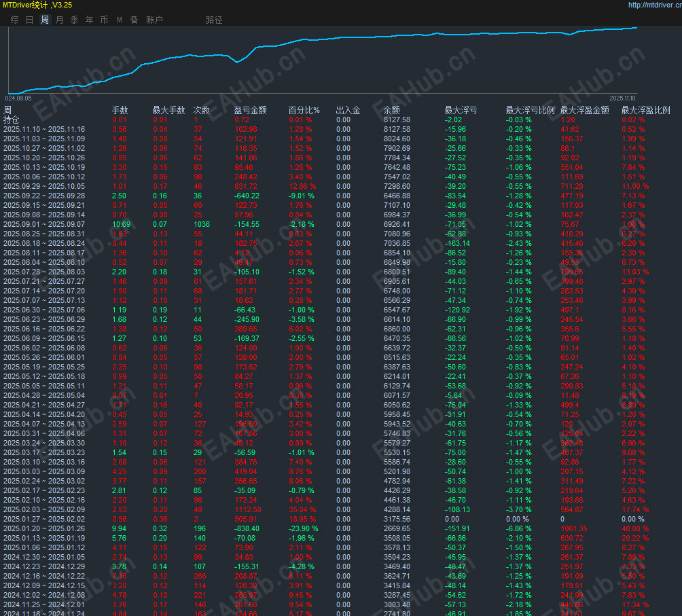Switch to 年 yearly statistics
682x616 pixels.
pos(88,20)
